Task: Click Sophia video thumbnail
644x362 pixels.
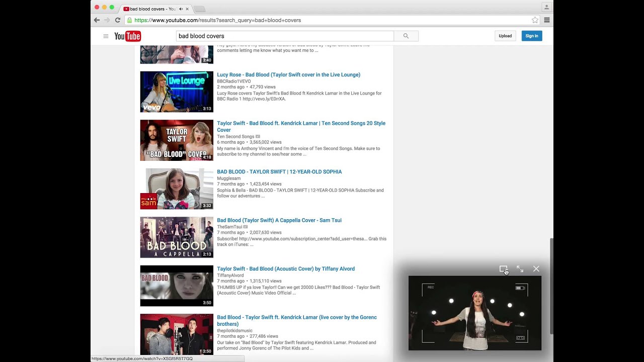Action: pos(177,189)
